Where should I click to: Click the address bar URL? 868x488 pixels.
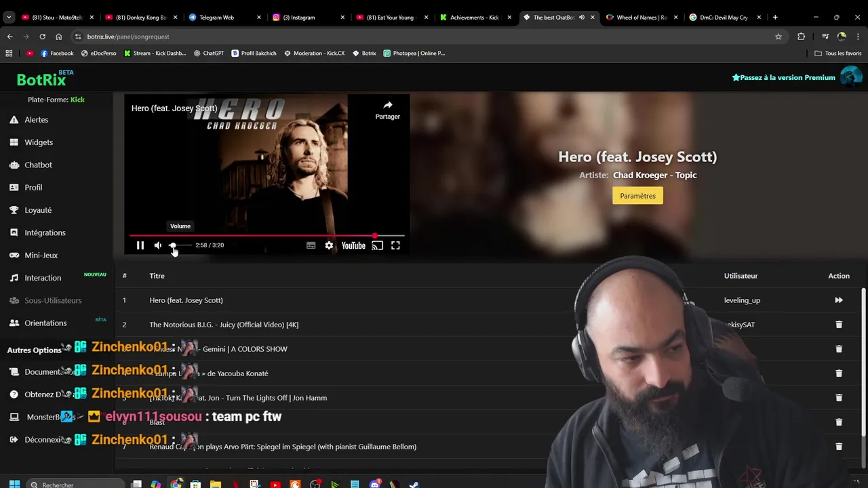click(x=128, y=37)
